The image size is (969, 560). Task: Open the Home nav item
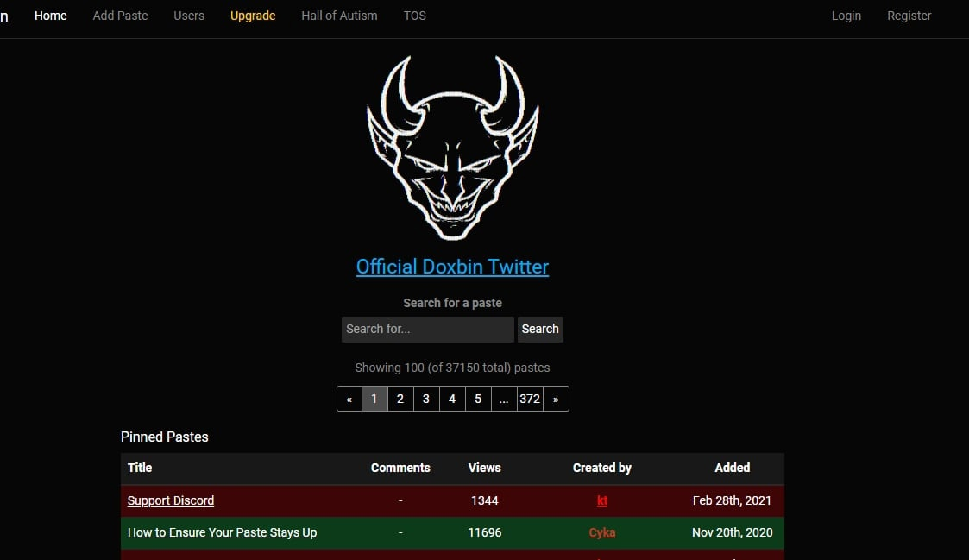click(x=51, y=16)
